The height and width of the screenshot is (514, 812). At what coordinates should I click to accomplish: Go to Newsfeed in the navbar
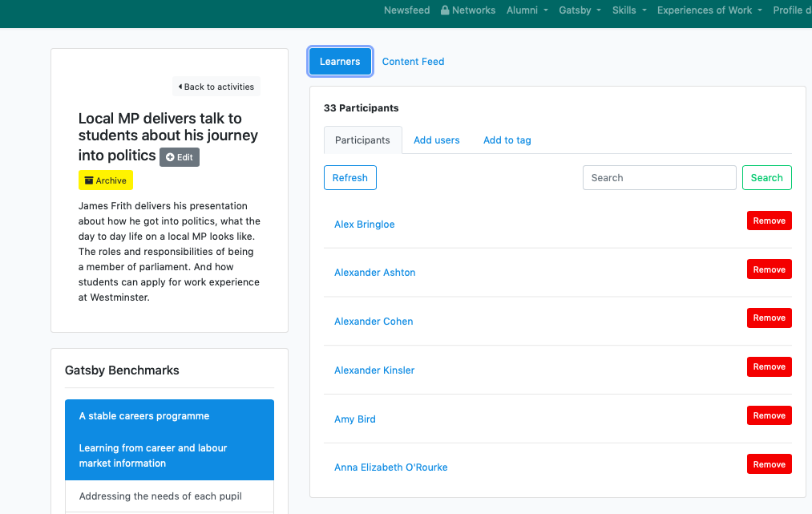click(406, 10)
